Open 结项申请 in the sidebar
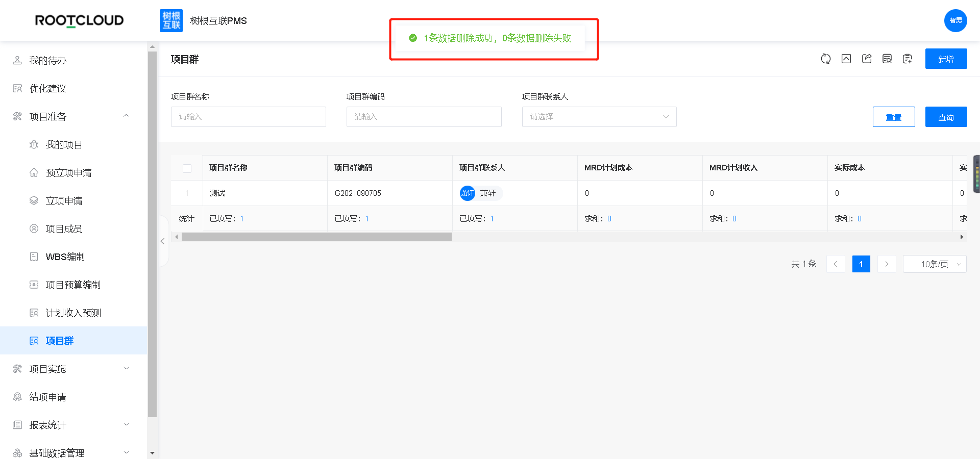Screen dimensions: 980x459 coord(73,397)
